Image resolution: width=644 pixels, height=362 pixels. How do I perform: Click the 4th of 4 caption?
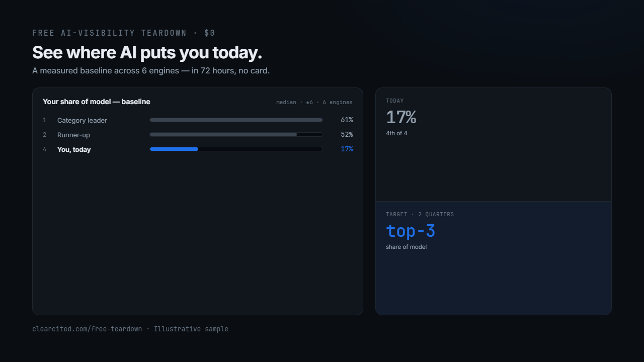396,133
